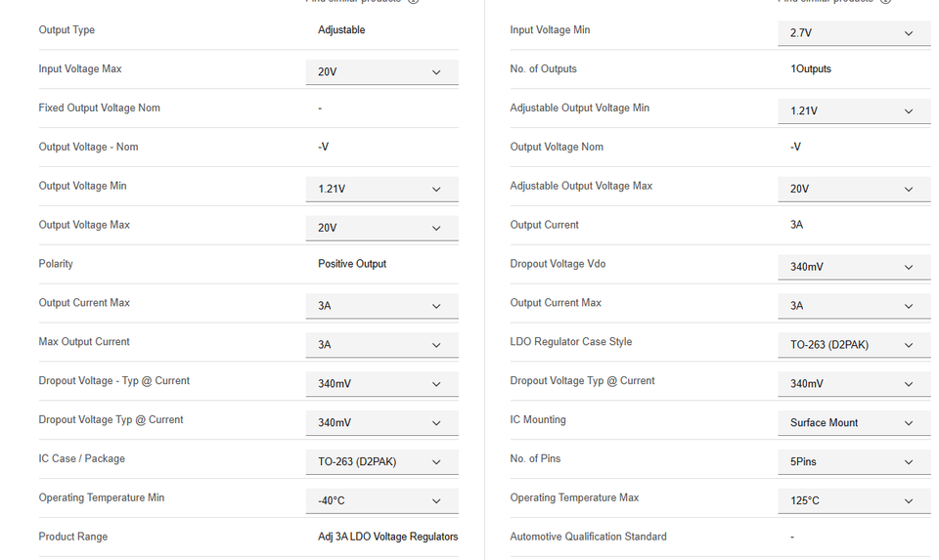
Task: Expand the Adjustable Output Voltage Max dropdown
Action: (853, 189)
